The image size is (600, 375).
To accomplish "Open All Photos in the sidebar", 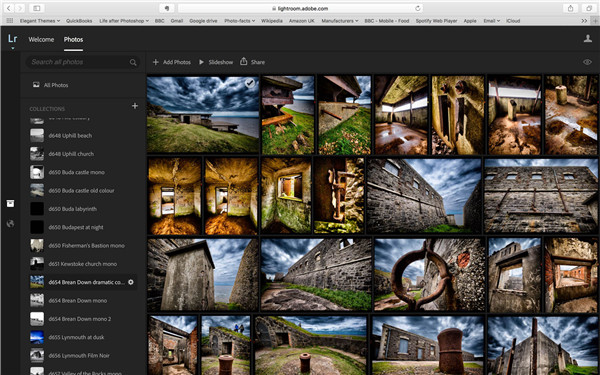I will pos(51,85).
